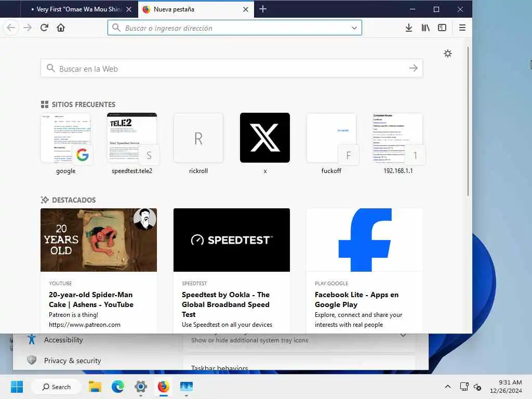Open the speedtest.tele2 top site tile
The width and height of the screenshot is (532, 399).
click(132, 138)
